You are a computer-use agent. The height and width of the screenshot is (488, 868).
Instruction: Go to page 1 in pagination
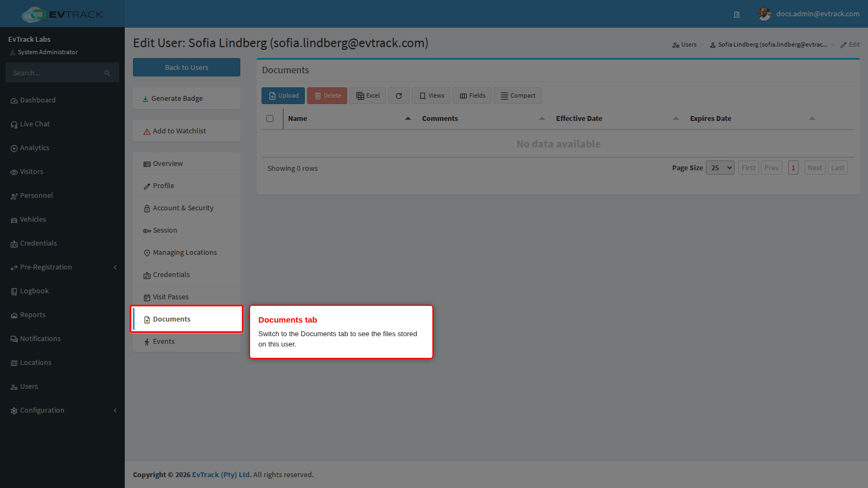tap(793, 168)
